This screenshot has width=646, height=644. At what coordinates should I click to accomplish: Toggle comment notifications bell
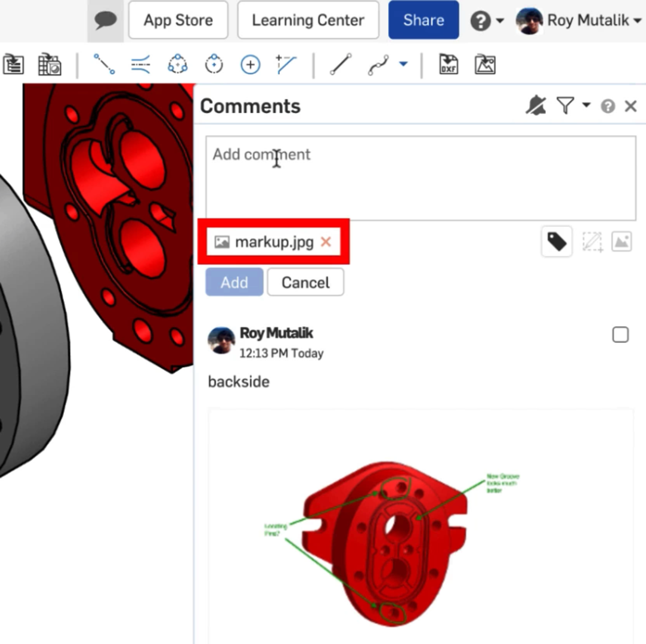536,106
